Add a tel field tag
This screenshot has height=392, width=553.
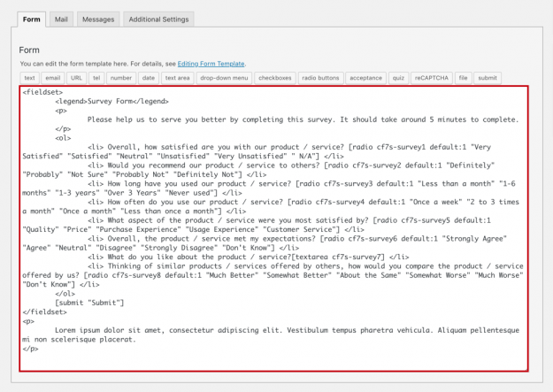click(96, 78)
